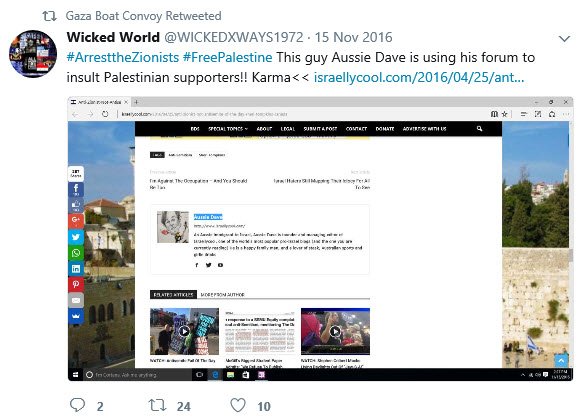Share via Twitter bird sidebar icon
The width and height of the screenshot is (582, 417).
76,237
